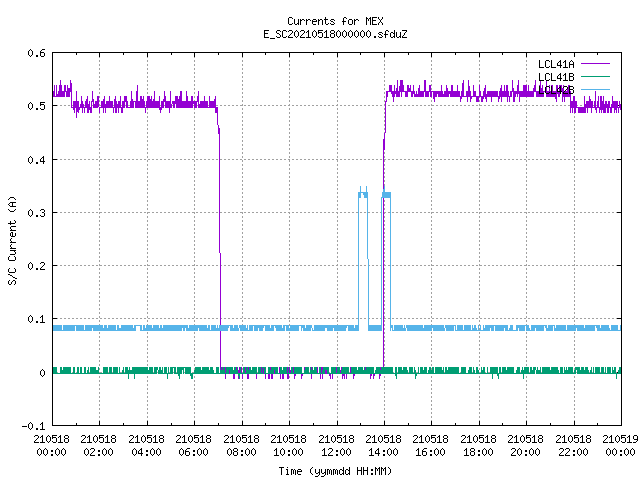This screenshot has height=480, width=640.
Task: Click the 'Currents for MEX' plot title
Action: tap(335, 21)
